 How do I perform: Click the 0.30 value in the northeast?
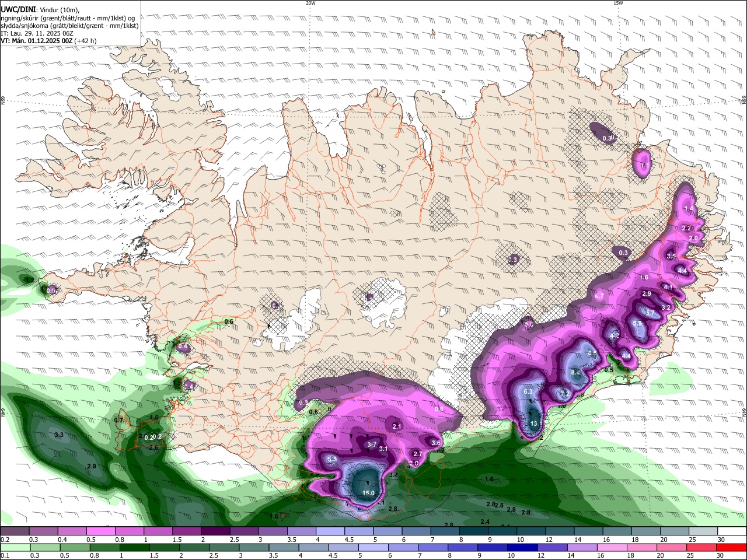(x=608, y=138)
